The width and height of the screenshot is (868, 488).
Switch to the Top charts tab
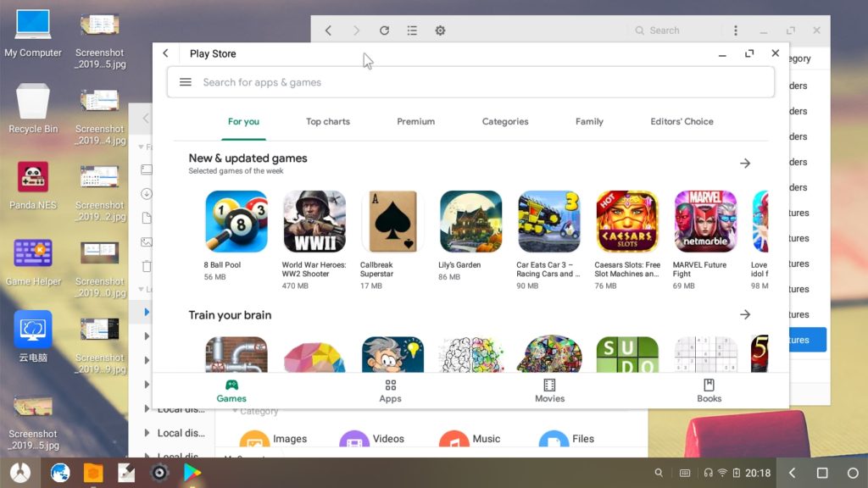tap(328, 122)
